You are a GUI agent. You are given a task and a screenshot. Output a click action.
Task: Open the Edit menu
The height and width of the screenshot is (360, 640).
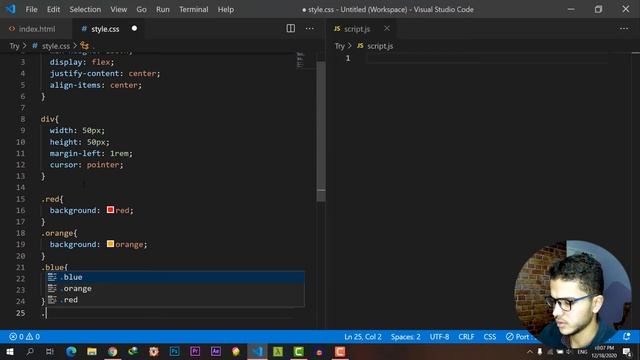(x=53, y=9)
